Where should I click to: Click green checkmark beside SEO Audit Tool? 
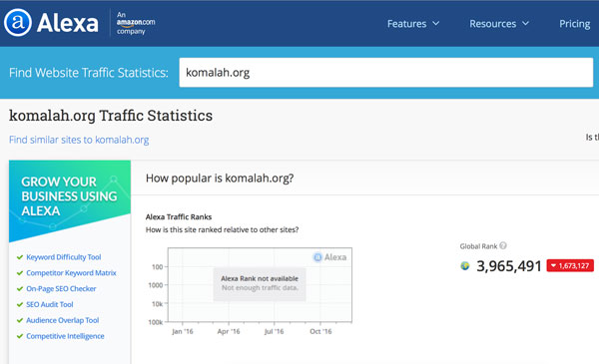[20, 304]
